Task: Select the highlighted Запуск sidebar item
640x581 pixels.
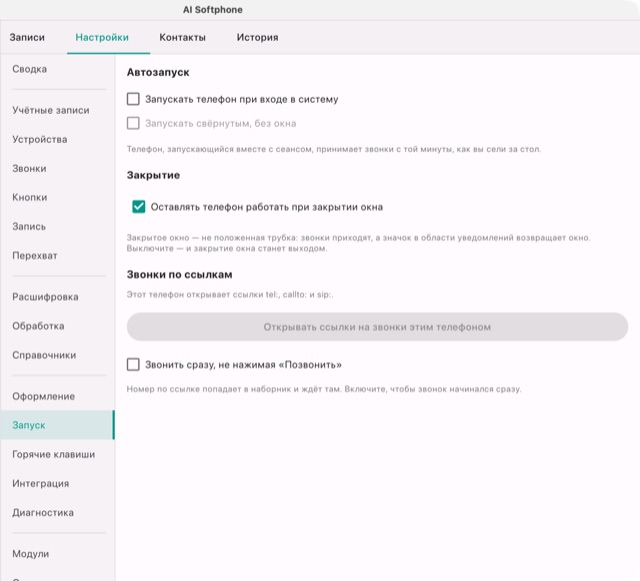Action: click(x=58, y=425)
